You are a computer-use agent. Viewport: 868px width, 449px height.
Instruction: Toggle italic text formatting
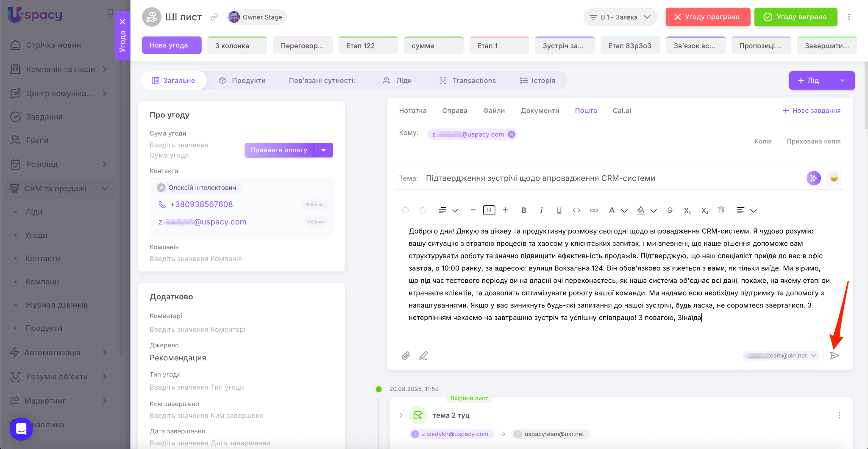point(541,210)
